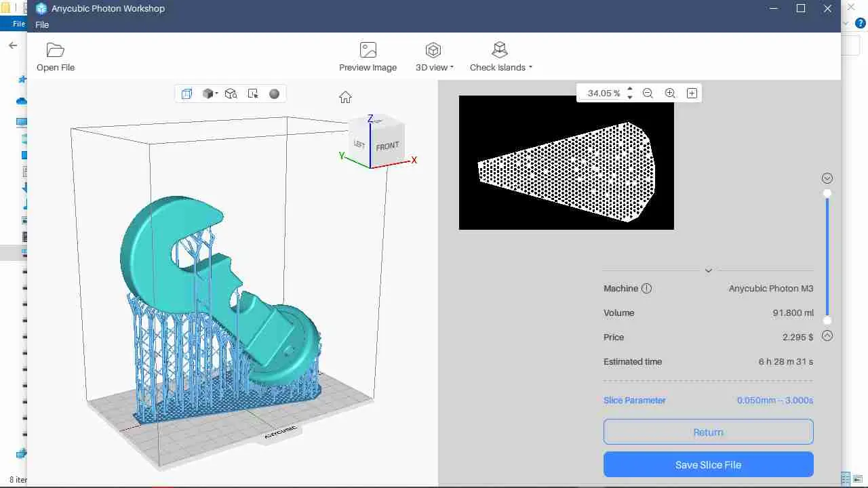Click the 6 h 28 m 31 s time value
This screenshot has height=488, width=868.
pos(785,362)
